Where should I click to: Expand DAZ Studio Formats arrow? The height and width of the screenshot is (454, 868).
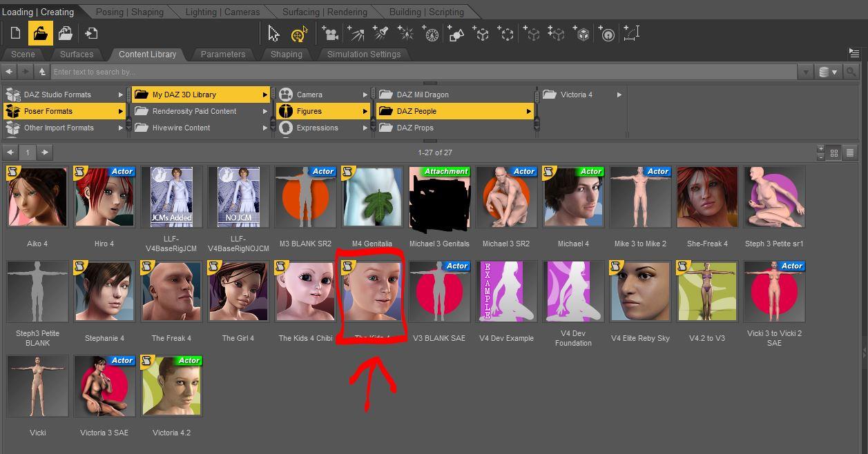[121, 95]
